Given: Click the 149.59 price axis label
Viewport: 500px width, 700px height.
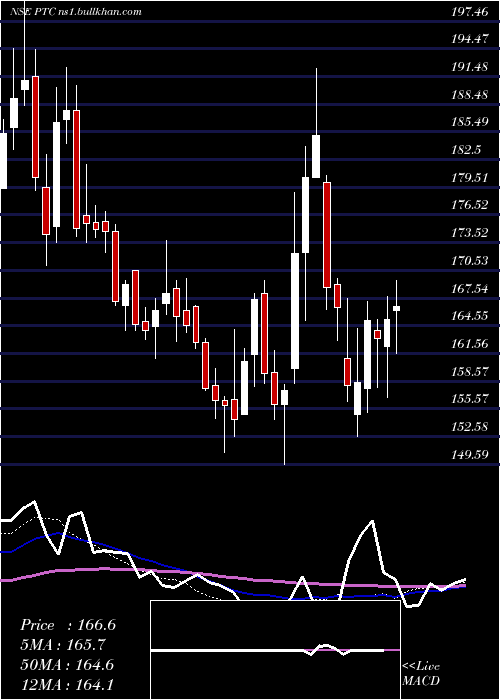Looking at the screenshot, I should click(x=469, y=454).
